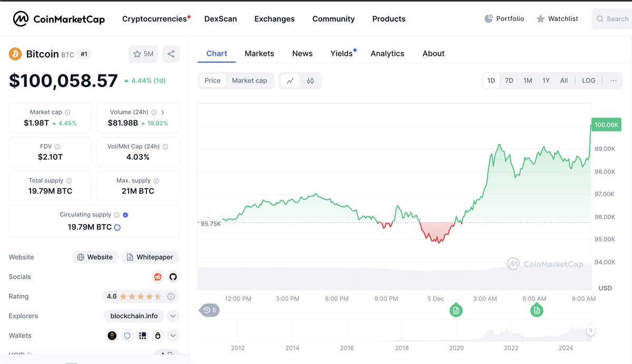Show Vol/Mkt Cap (24h) info icon

[165, 147]
